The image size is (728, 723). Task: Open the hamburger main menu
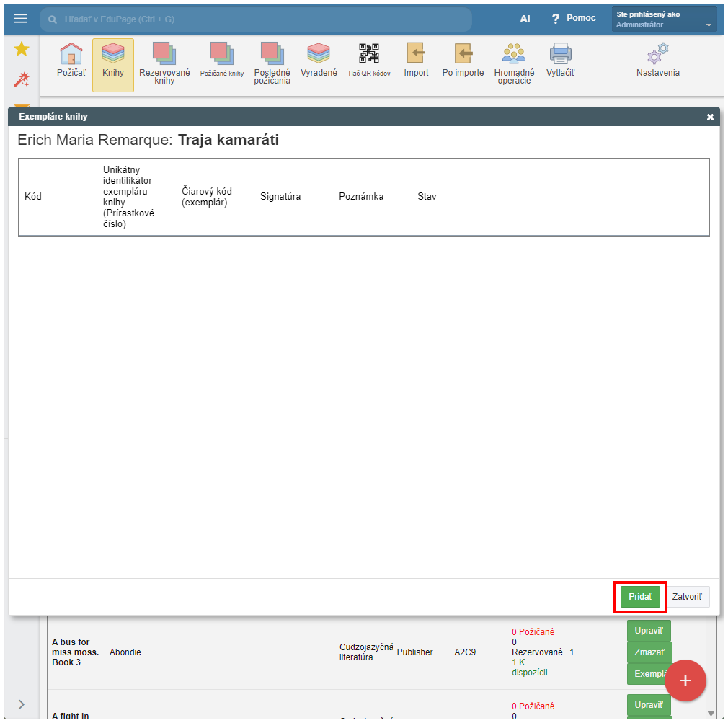(21, 19)
